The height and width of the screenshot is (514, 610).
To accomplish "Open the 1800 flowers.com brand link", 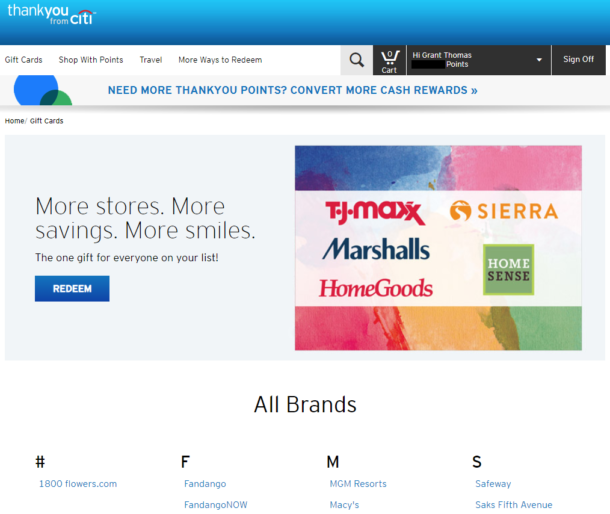I will (x=78, y=484).
